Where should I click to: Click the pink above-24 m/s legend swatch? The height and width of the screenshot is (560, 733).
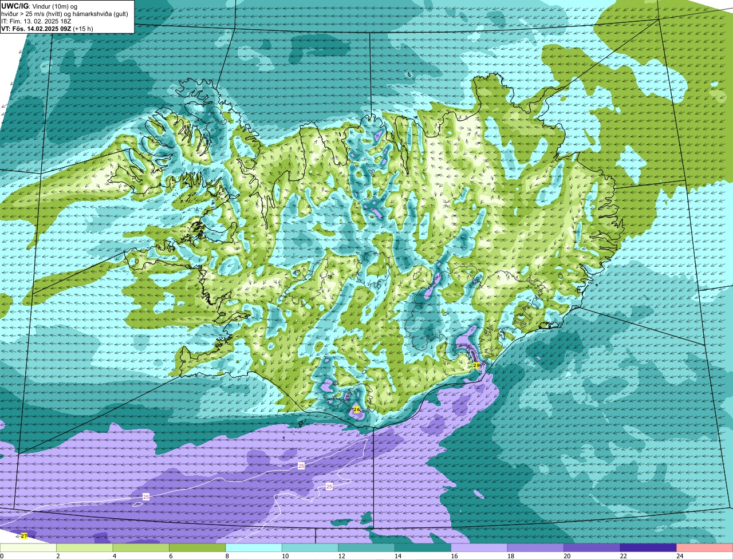(705, 548)
